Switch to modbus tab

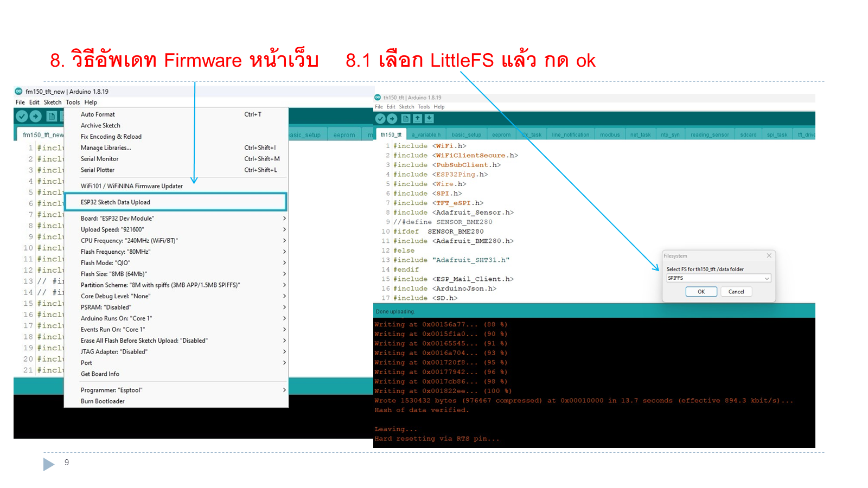pyautogui.click(x=610, y=134)
